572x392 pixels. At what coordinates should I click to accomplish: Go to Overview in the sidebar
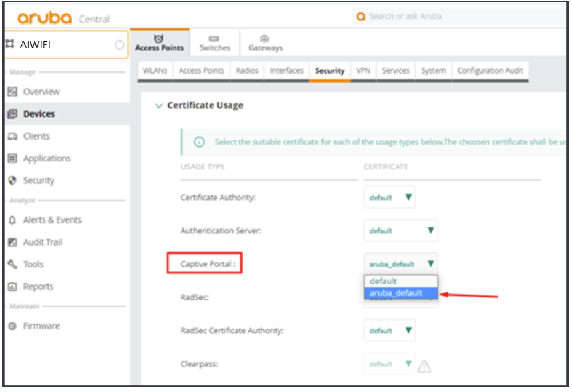(41, 92)
